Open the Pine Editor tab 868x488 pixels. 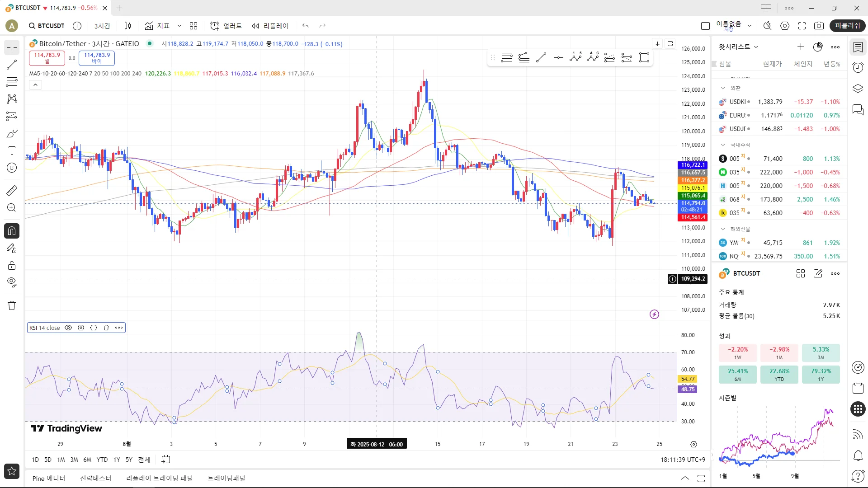coord(49,478)
